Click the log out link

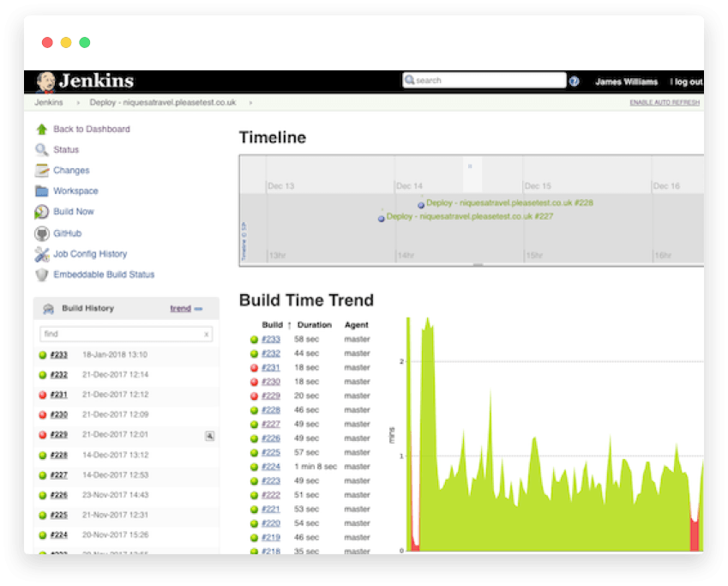pyautogui.click(x=688, y=82)
